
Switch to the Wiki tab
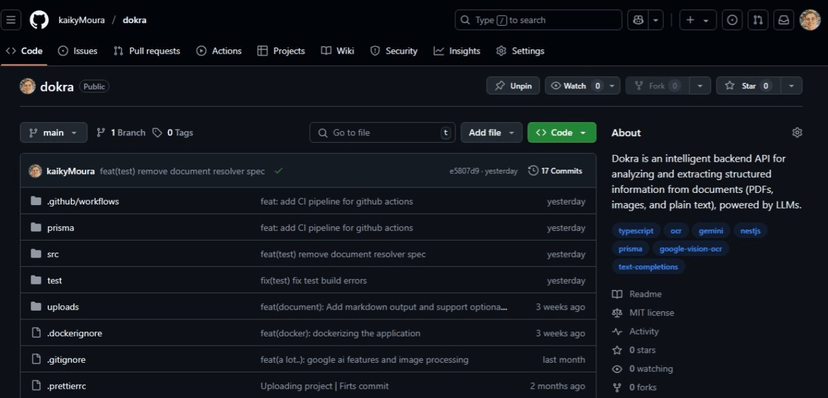pyautogui.click(x=337, y=51)
